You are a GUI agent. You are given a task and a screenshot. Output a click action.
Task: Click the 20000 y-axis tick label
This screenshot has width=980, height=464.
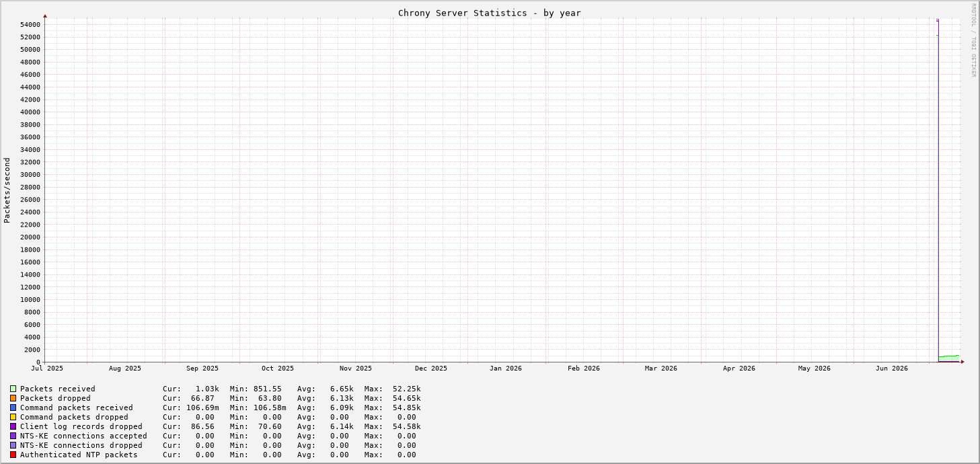31,237
